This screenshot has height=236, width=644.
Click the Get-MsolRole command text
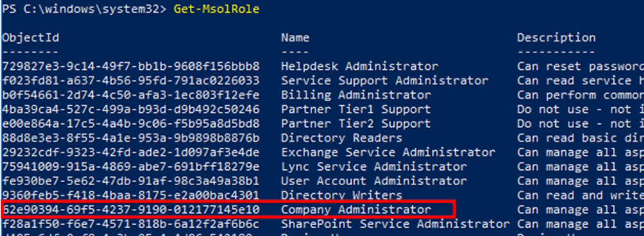pyautogui.click(x=216, y=9)
